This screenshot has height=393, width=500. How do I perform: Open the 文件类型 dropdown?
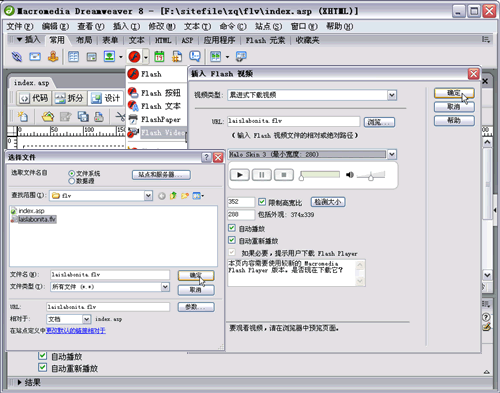pos(165,287)
